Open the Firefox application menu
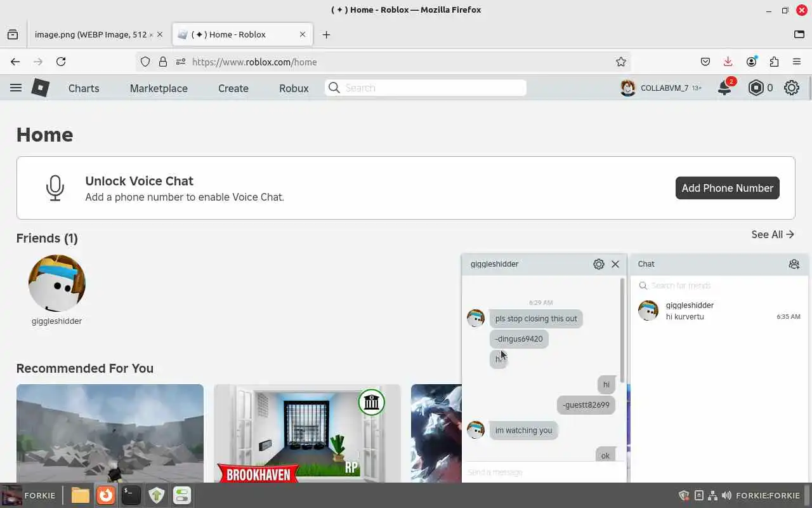Image resolution: width=812 pixels, height=508 pixels. 797,62
